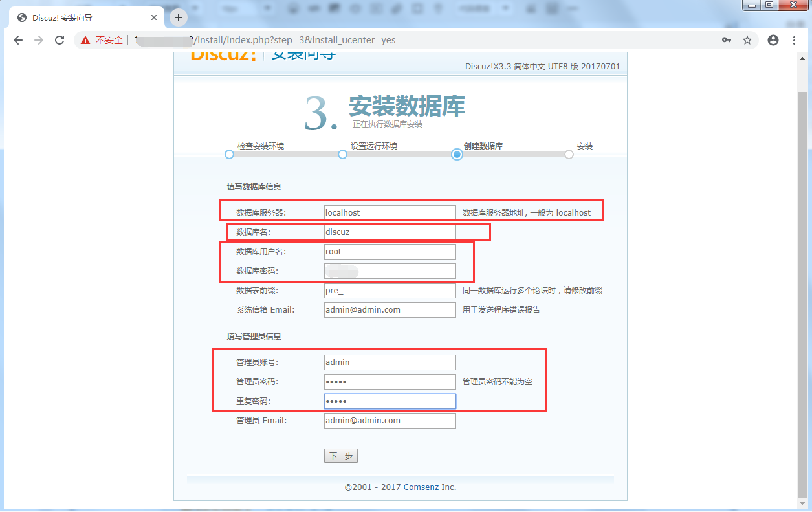The image size is (812, 512).
Task: Focus the 数据库名 discuz field
Action: 390,232
